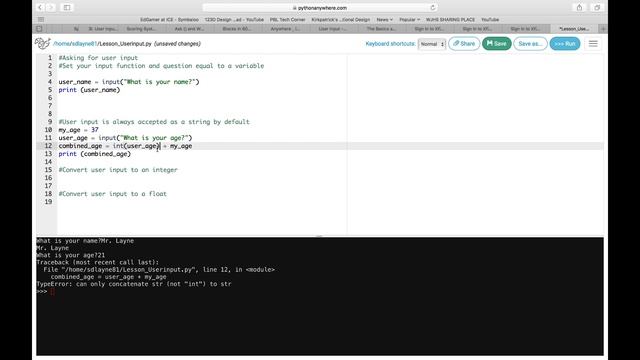Click the '#User input is always accepted' comment
This screenshot has width=640, height=360.
coord(154,122)
